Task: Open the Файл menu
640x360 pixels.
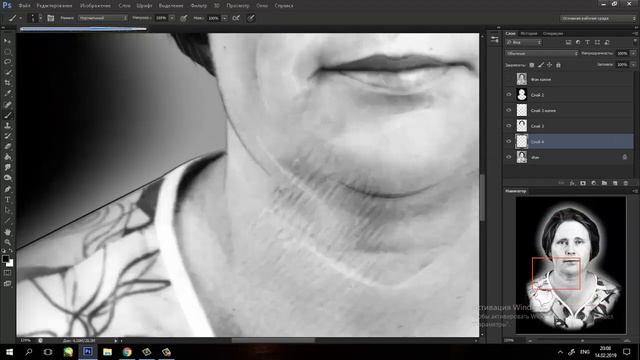Action: pyautogui.click(x=24, y=6)
